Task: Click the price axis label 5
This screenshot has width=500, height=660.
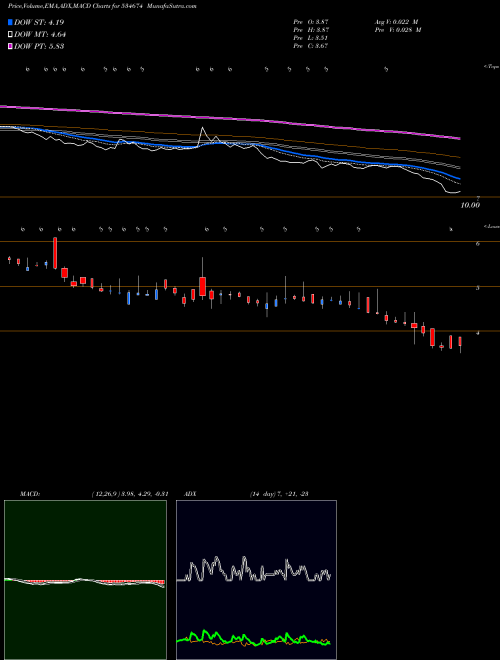Action: pyautogui.click(x=477, y=288)
